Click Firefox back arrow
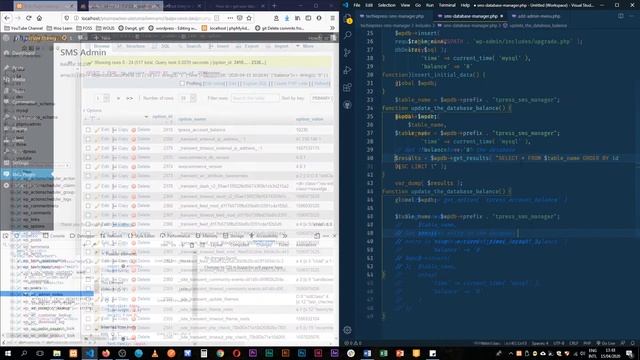This screenshot has width=640, height=360. pos(7,18)
